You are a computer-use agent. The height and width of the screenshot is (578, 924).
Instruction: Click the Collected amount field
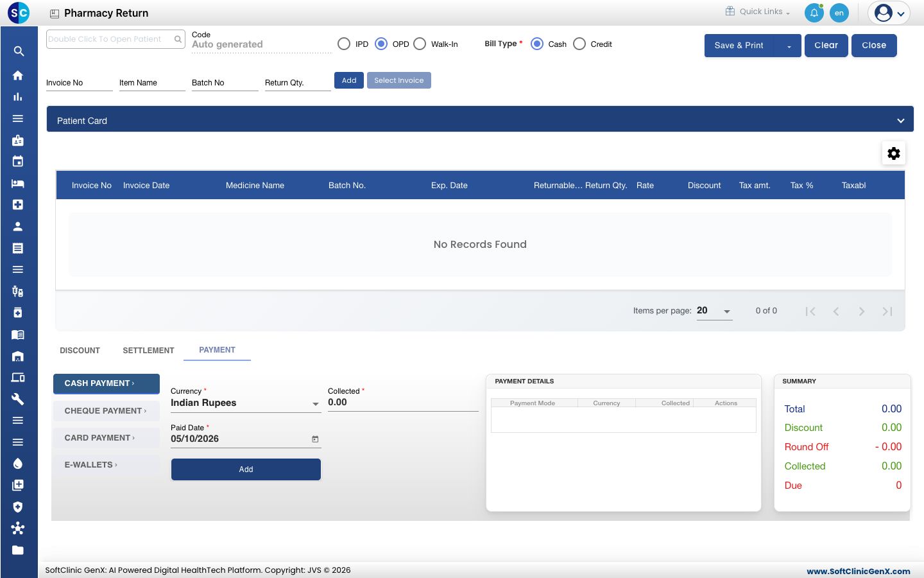point(403,403)
